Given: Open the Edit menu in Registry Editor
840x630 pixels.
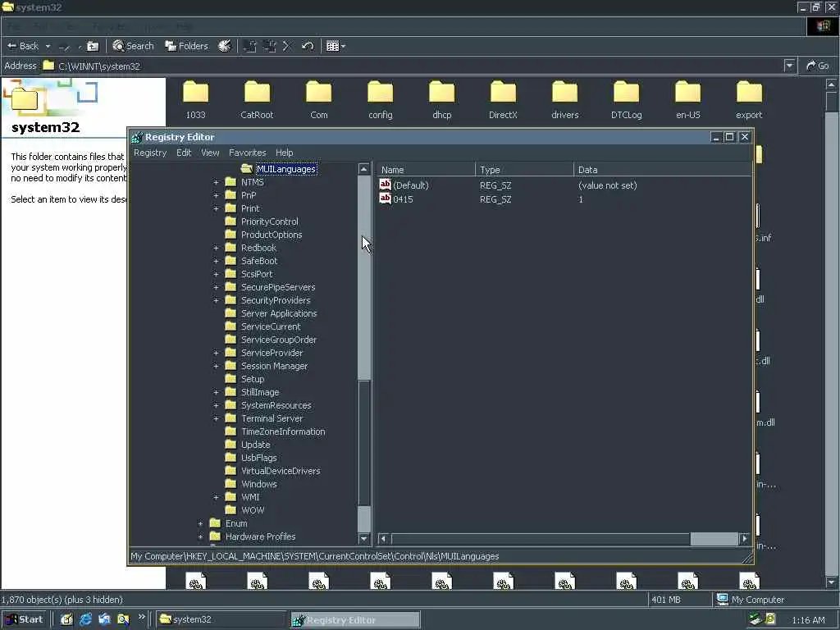Looking at the screenshot, I should [184, 153].
